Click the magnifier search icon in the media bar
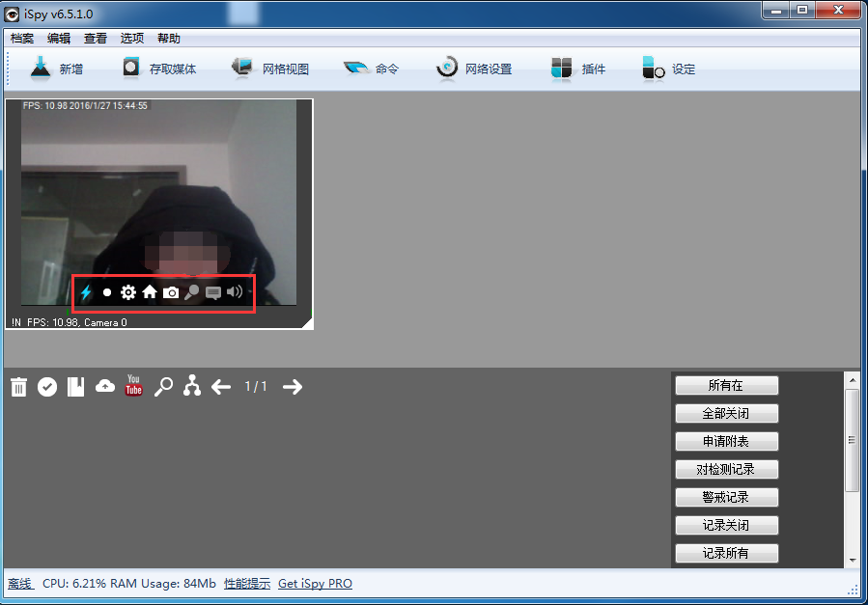 (x=163, y=387)
